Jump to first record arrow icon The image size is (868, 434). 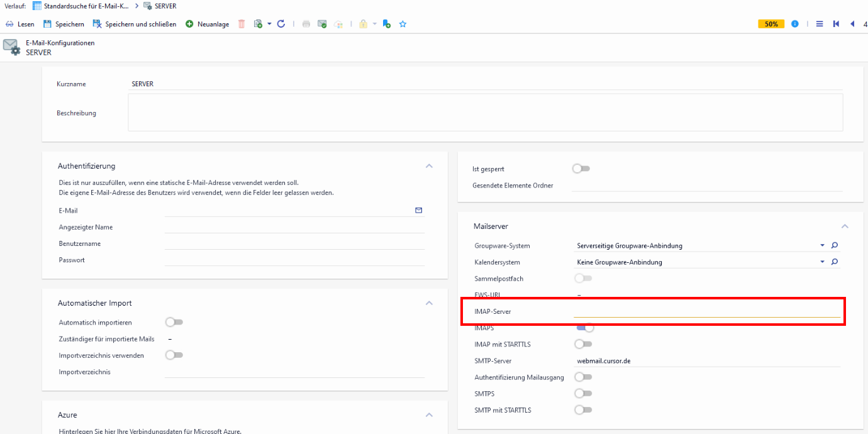(836, 24)
